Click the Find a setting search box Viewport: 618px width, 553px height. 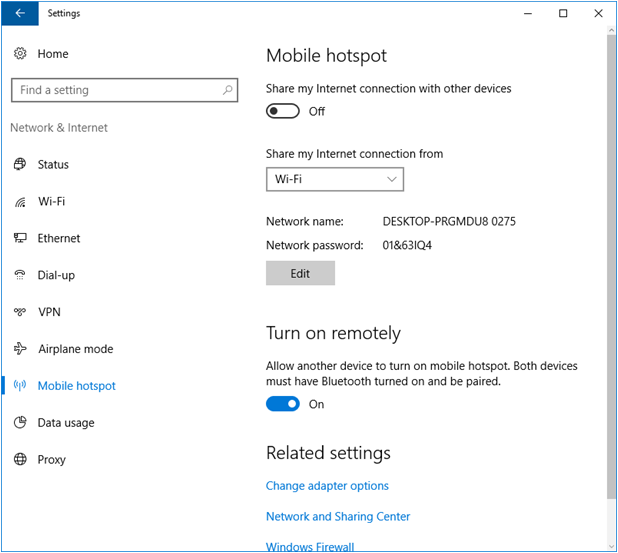tap(115, 90)
